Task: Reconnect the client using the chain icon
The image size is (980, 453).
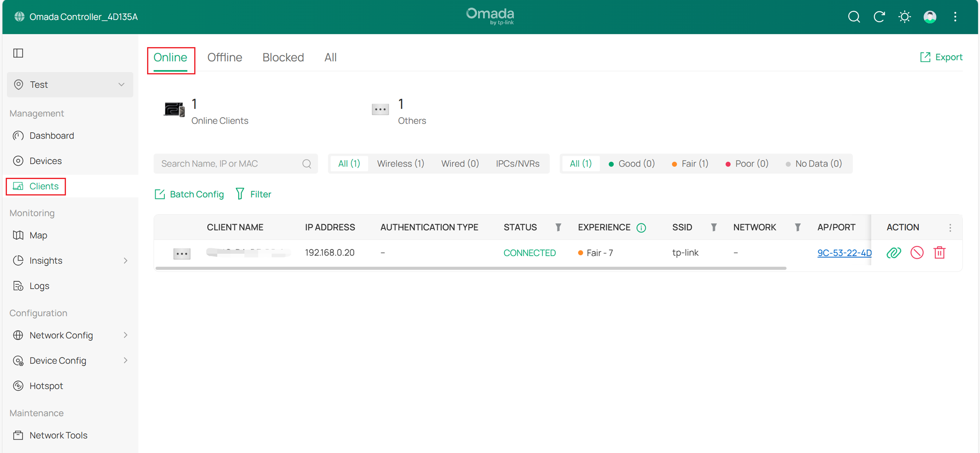Action: [894, 252]
